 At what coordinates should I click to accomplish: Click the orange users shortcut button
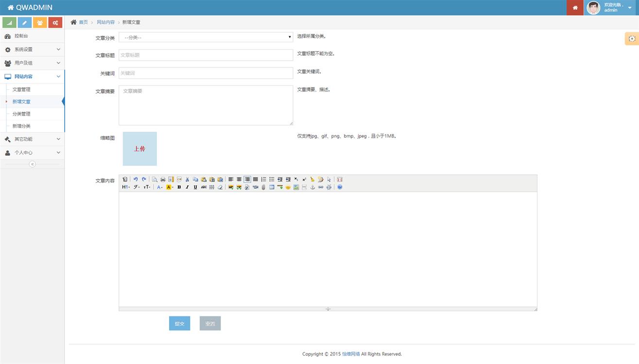pos(40,23)
